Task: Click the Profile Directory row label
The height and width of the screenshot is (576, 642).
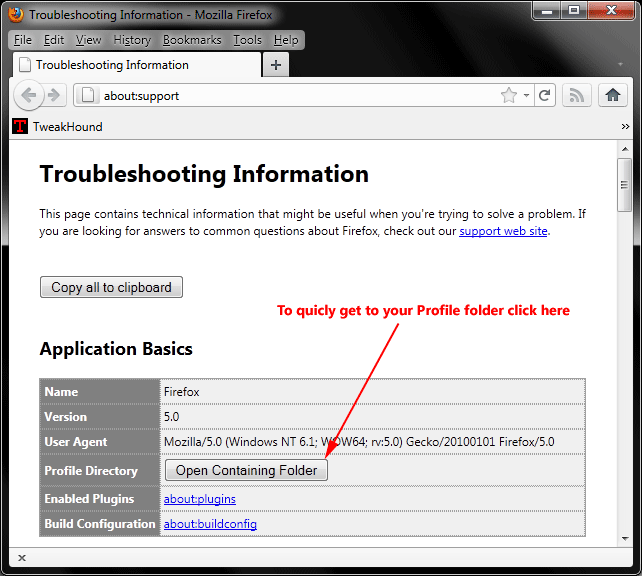Action: (x=91, y=470)
